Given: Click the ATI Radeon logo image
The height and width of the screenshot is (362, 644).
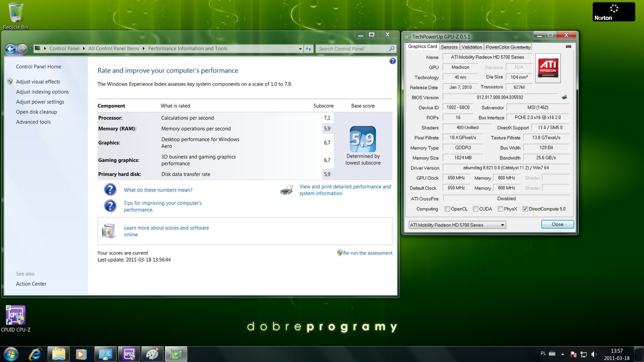Looking at the screenshot, I should tap(548, 68).
